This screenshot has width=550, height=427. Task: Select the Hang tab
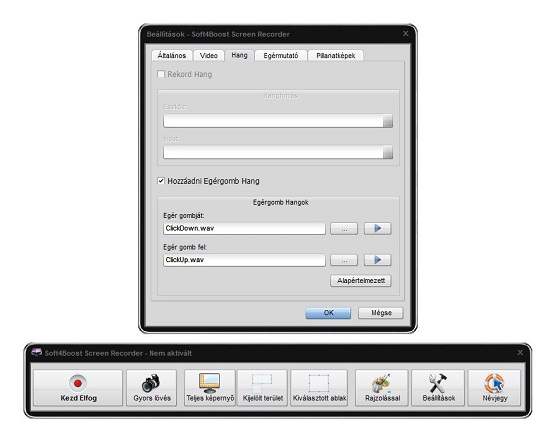pyautogui.click(x=239, y=55)
